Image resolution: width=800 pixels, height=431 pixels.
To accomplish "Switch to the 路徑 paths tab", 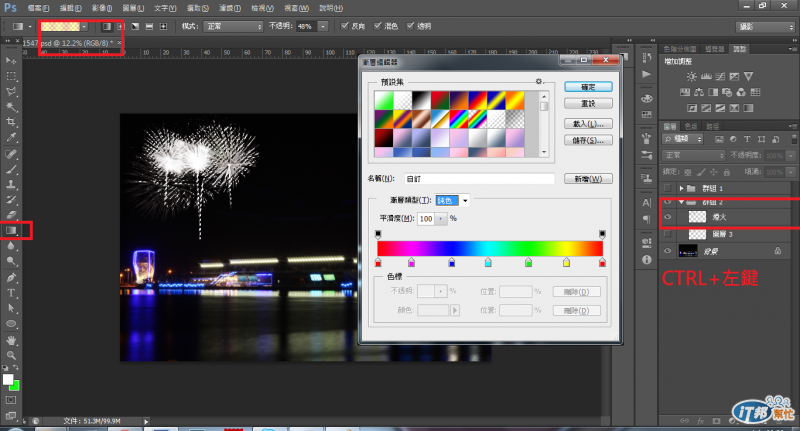I will tap(713, 126).
